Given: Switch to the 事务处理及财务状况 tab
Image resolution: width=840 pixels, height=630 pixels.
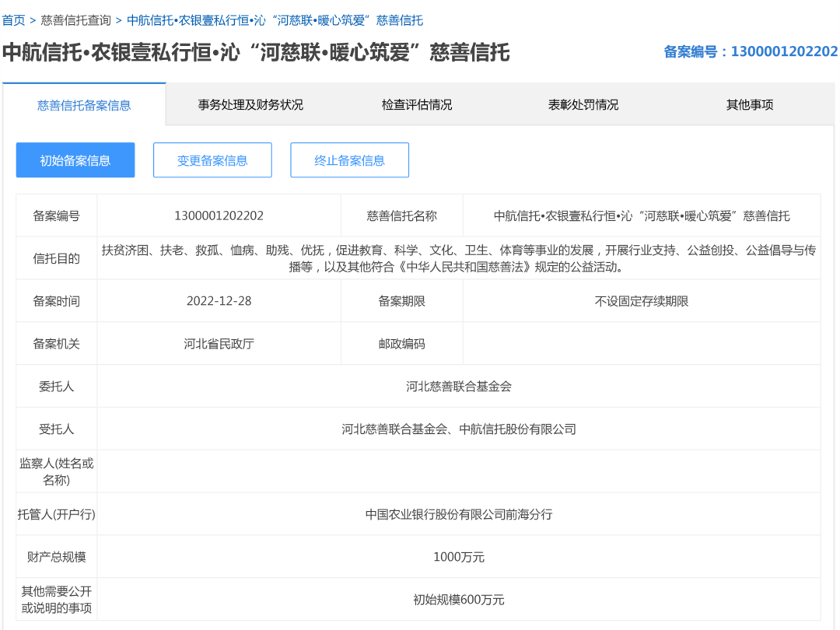Looking at the screenshot, I should pos(250,105).
